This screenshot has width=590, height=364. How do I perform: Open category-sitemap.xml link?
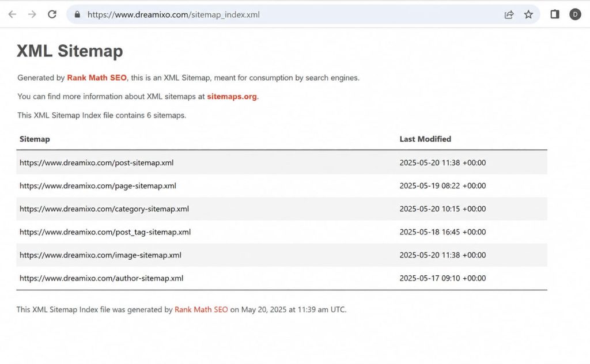pyautogui.click(x=104, y=208)
